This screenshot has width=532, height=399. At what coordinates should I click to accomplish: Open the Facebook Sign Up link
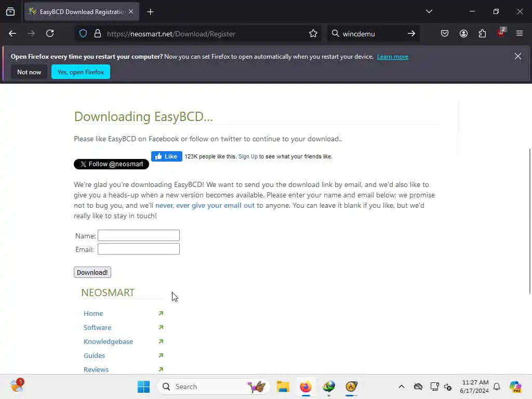coord(248,156)
